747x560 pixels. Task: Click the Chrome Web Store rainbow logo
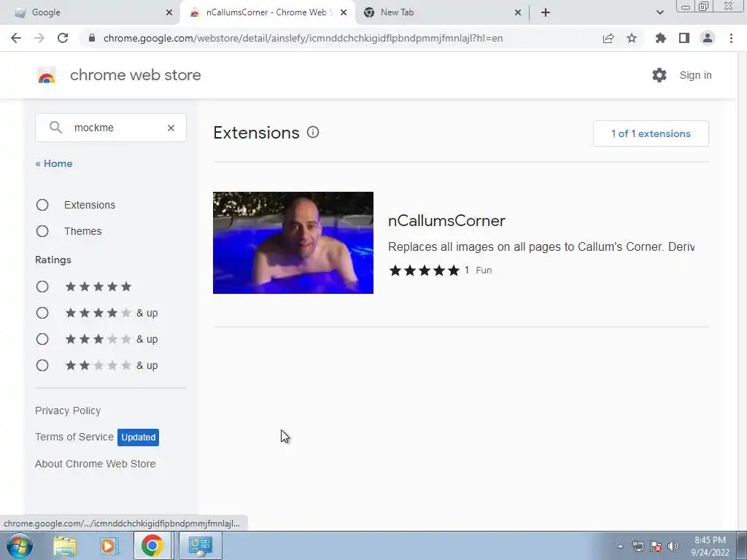coord(47,75)
